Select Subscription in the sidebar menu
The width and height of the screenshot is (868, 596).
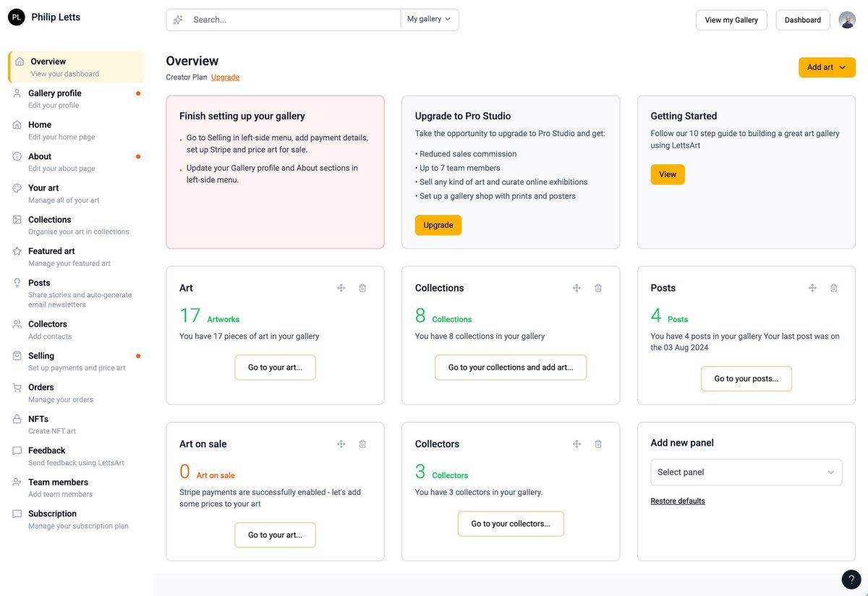(x=76, y=519)
